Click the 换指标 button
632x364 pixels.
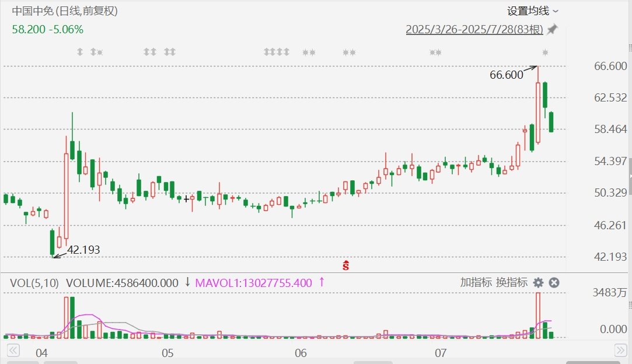point(511,282)
